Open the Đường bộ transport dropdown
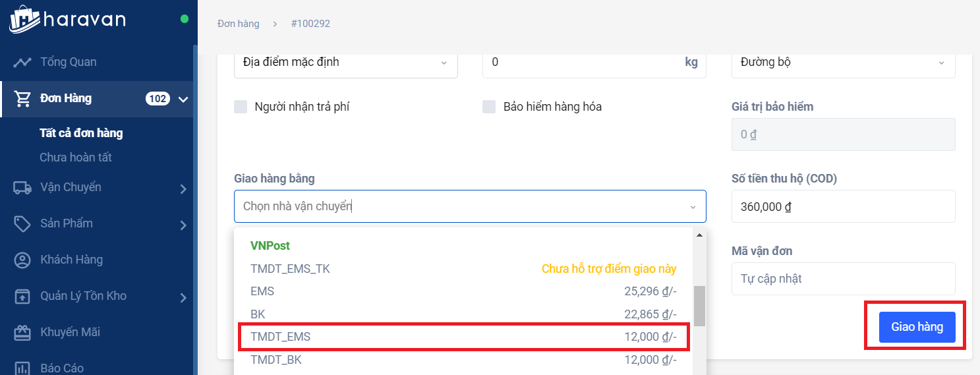The width and height of the screenshot is (980, 375). (x=843, y=63)
